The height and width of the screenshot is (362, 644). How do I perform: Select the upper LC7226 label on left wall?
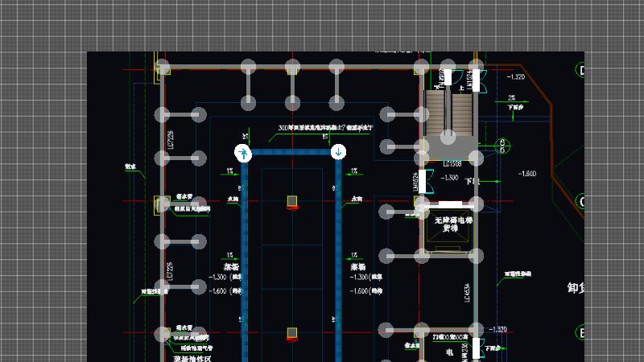(x=170, y=142)
